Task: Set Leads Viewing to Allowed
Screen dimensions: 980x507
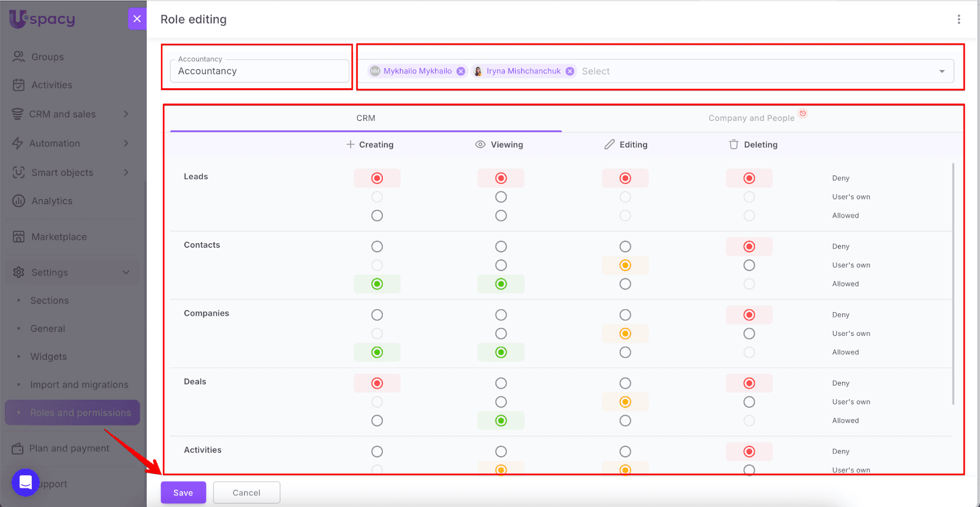Action: pyautogui.click(x=501, y=216)
